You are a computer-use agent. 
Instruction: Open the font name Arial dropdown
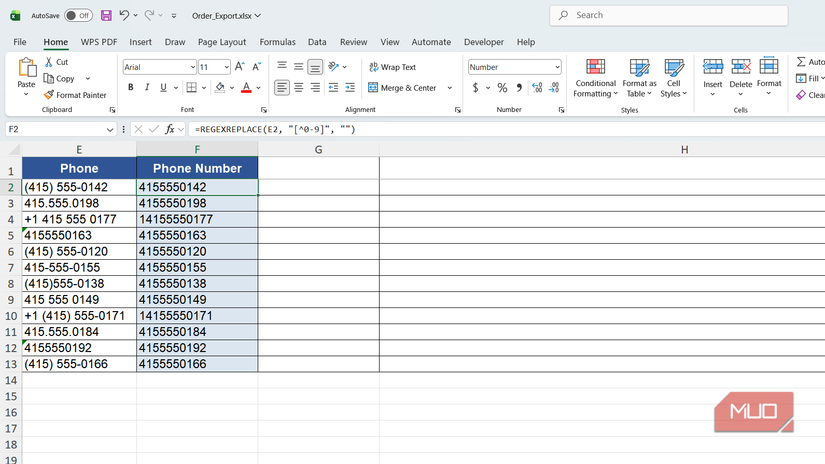(193, 67)
